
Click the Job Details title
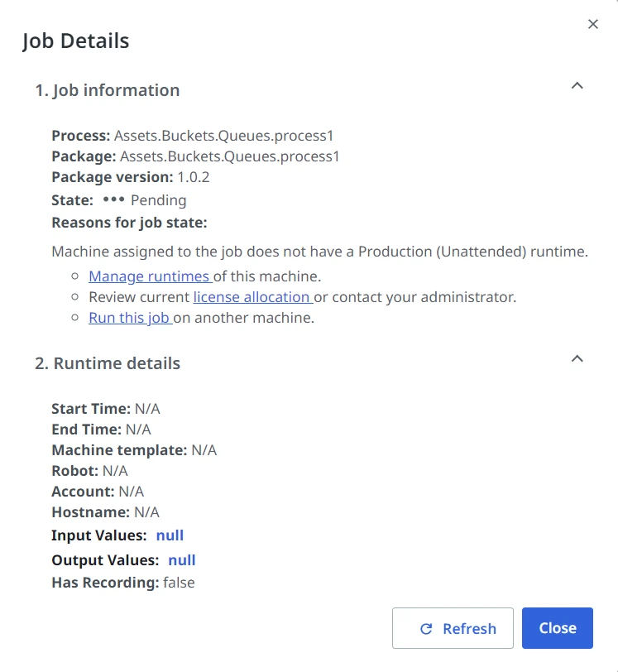pyautogui.click(x=76, y=41)
